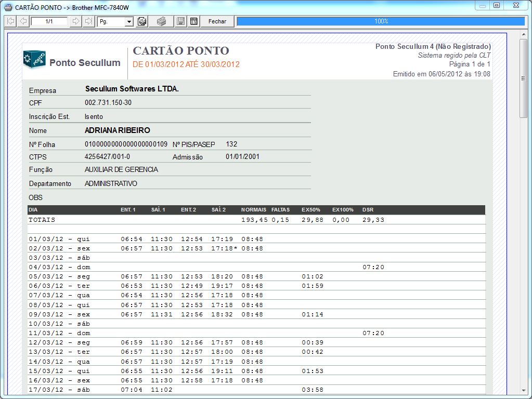
Task: Open printer setup icon beside Pg. dropdown
Action: (142, 21)
